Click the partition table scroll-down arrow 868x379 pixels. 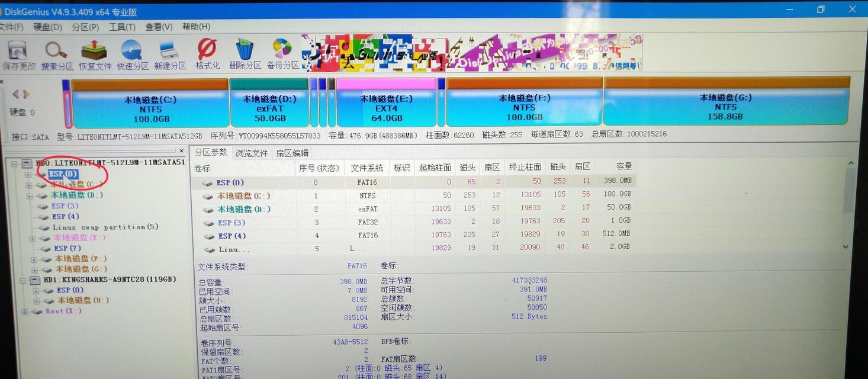[846, 247]
